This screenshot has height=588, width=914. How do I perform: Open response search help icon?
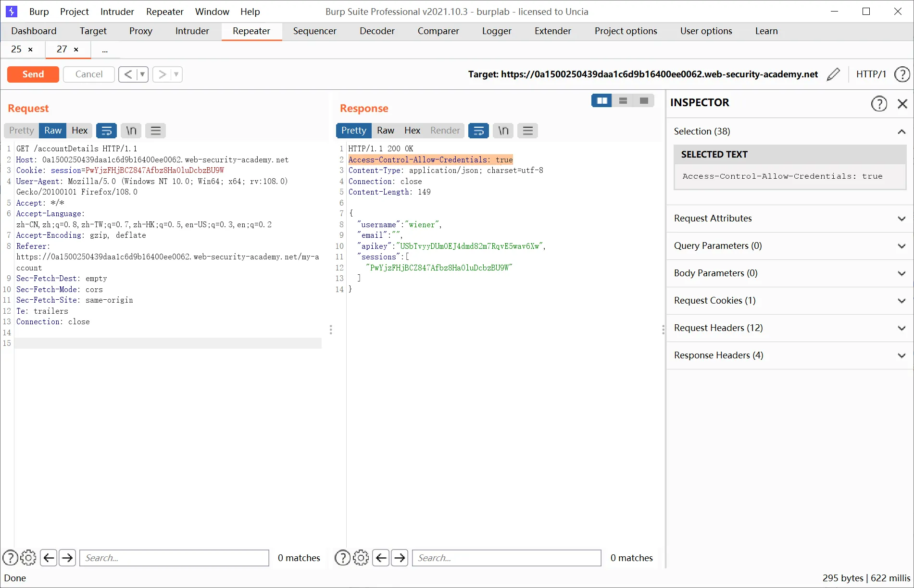[x=342, y=558]
